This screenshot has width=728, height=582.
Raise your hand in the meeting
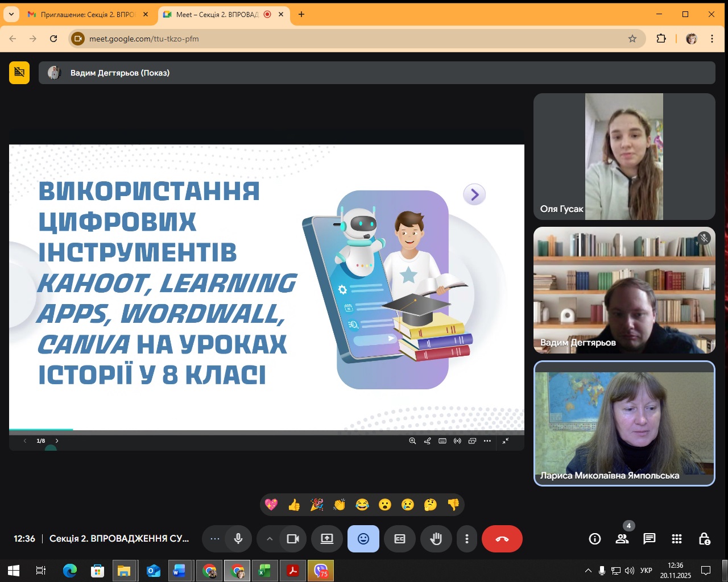436,539
